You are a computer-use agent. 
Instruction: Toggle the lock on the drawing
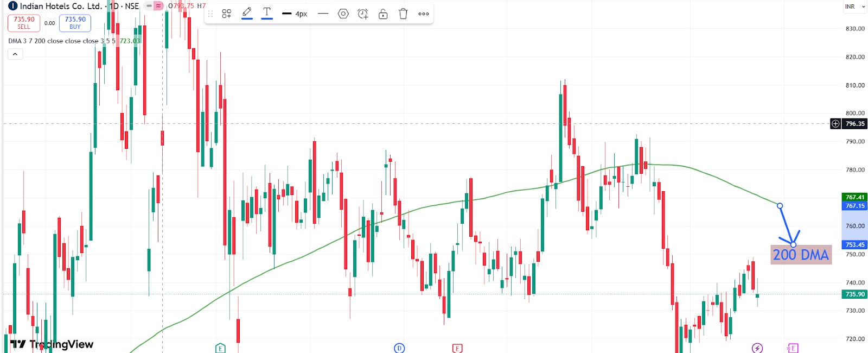click(x=383, y=14)
